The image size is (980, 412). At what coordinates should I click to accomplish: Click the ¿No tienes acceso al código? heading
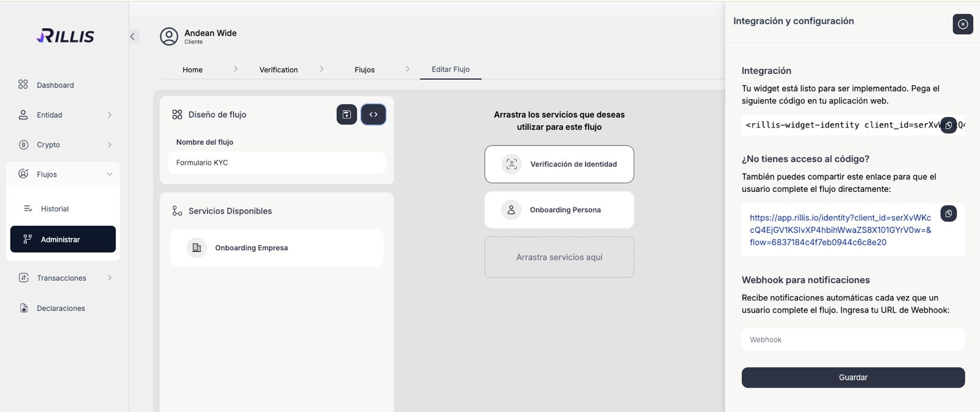click(805, 159)
